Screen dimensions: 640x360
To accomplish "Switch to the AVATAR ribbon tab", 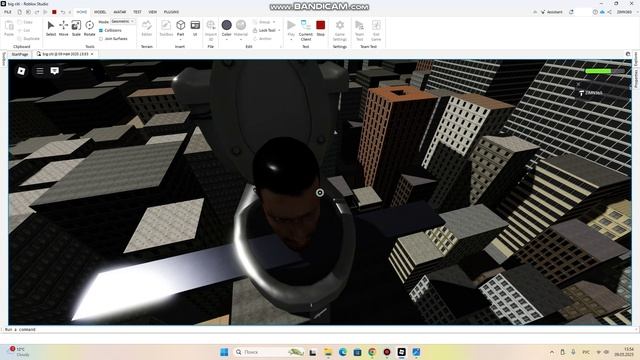I will click(x=120, y=12).
